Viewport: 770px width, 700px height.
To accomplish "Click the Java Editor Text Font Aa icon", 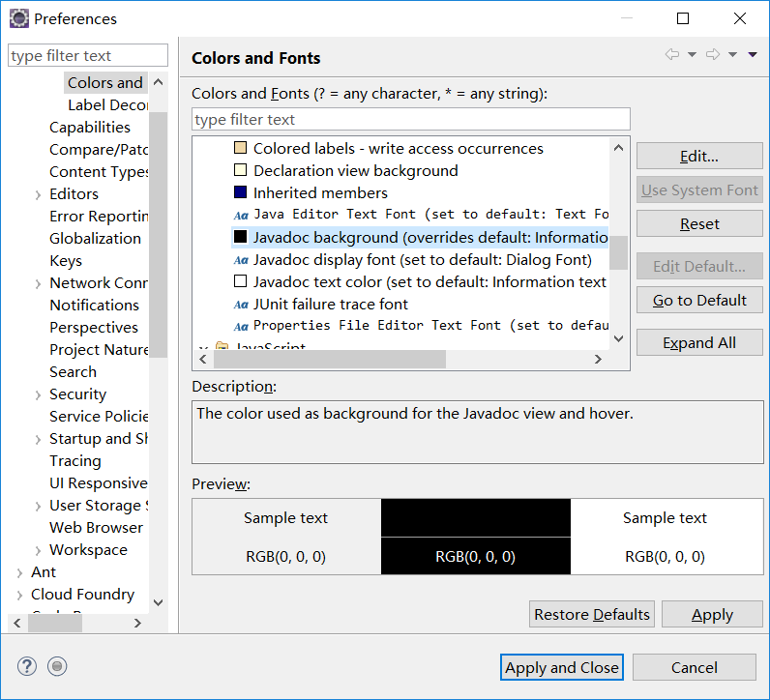I will click(x=241, y=215).
